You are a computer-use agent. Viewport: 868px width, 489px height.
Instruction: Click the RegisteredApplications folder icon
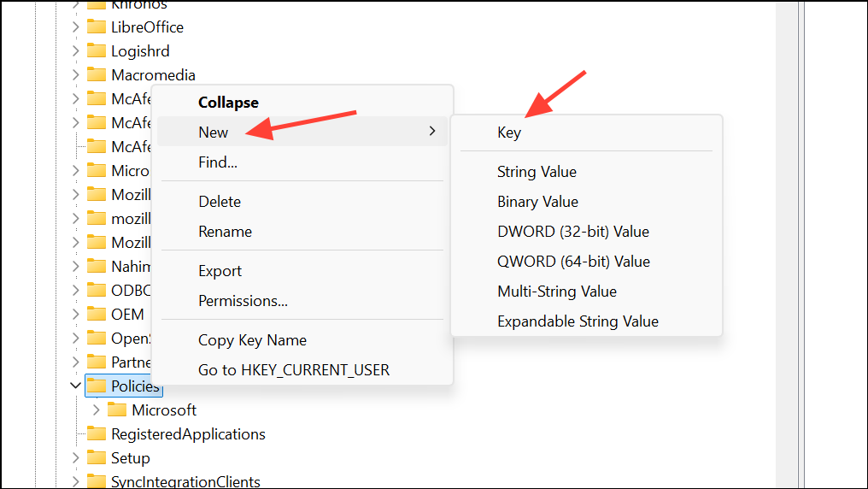(x=97, y=434)
